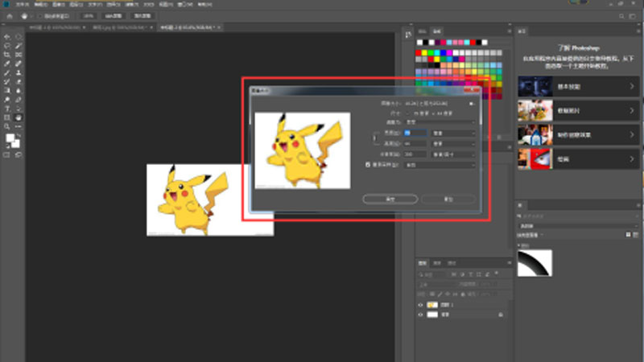Switch Libraries panel to list view
644x362 pixels.
636,235
